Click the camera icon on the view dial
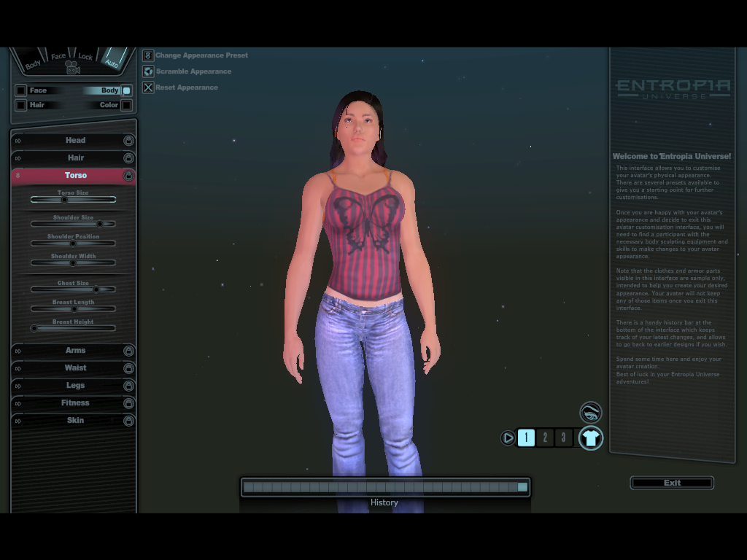747x560 pixels. (x=71, y=67)
